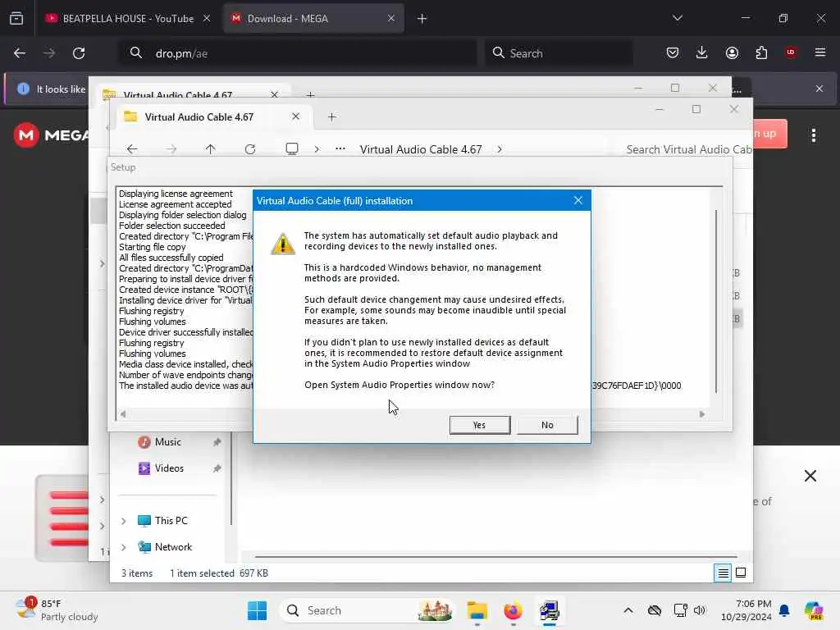Open weather widget showing 85°F
Image resolution: width=840 pixels, height=630 pixels.
click(57, 610)
